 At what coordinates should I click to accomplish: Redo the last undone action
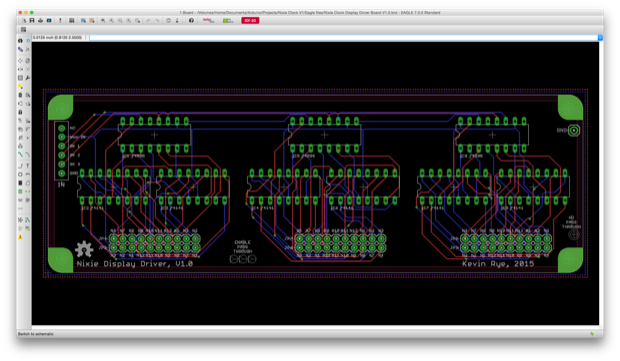coord(157,21)
